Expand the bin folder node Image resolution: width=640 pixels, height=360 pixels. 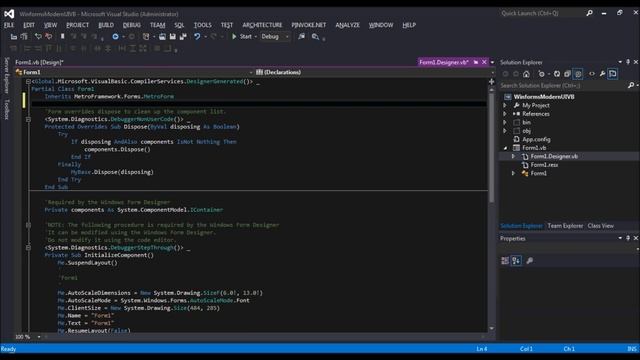tap(505, 122)
